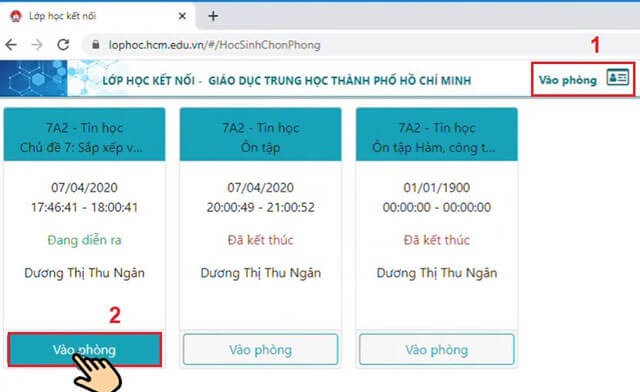Click the ID card icon beside Vào phòng
Screen dimensions: 640x392
point(618,77)
